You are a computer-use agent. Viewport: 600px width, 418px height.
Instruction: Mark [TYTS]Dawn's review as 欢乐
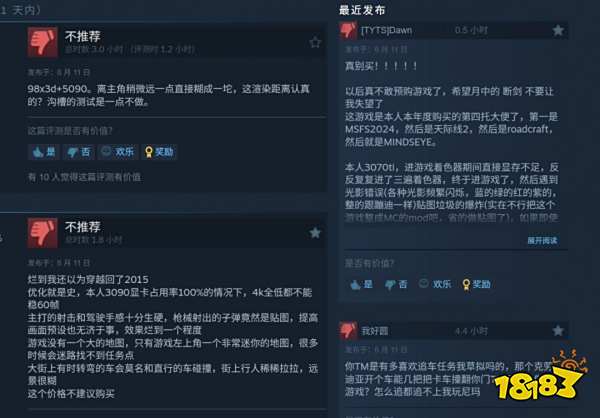click(x=435, y=284)
